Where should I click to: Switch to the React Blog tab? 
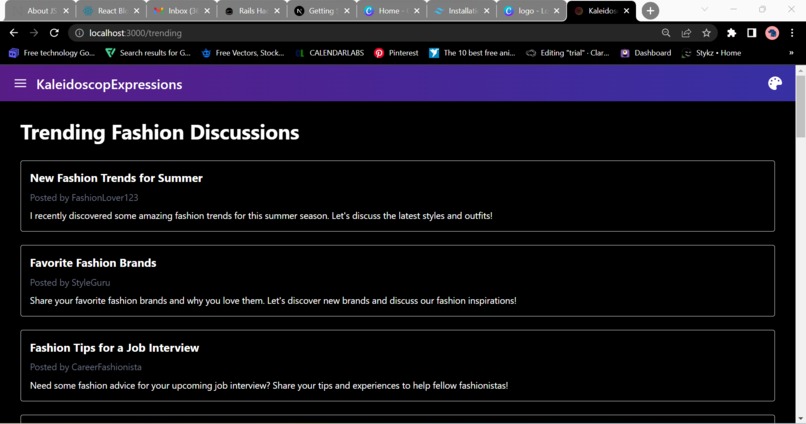click(112, 11)
